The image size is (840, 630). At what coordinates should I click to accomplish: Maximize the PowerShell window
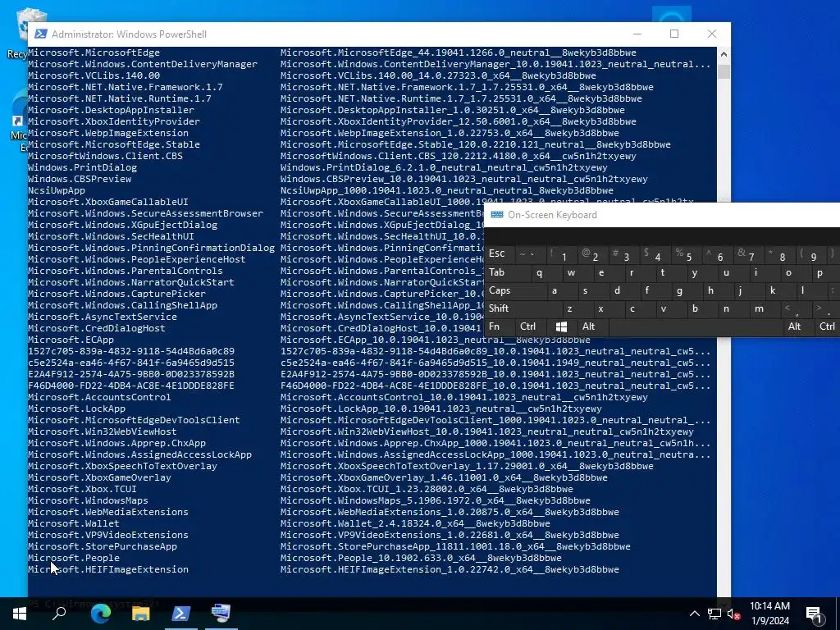(x=674, y=34)
